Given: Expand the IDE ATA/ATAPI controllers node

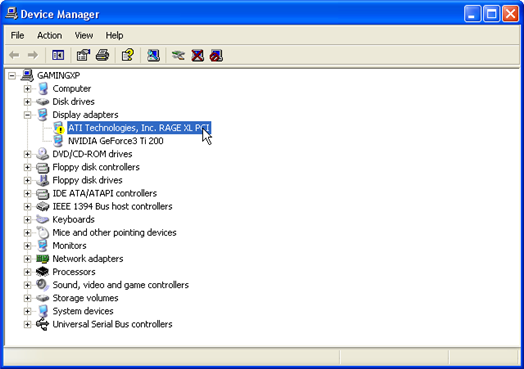Looking at the screenshot, I should tap(27, 193).
